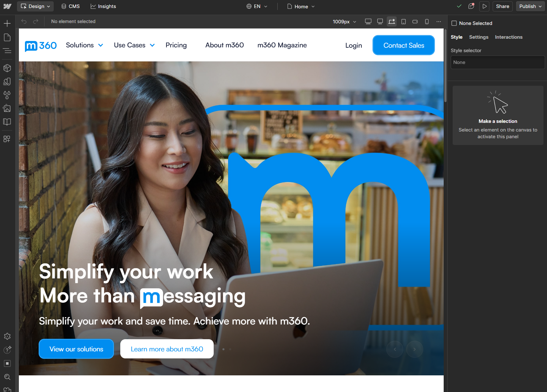This screenshot has width=547, height=392.
Task: Select the Settings tab
Action: [x=479, y=37]
